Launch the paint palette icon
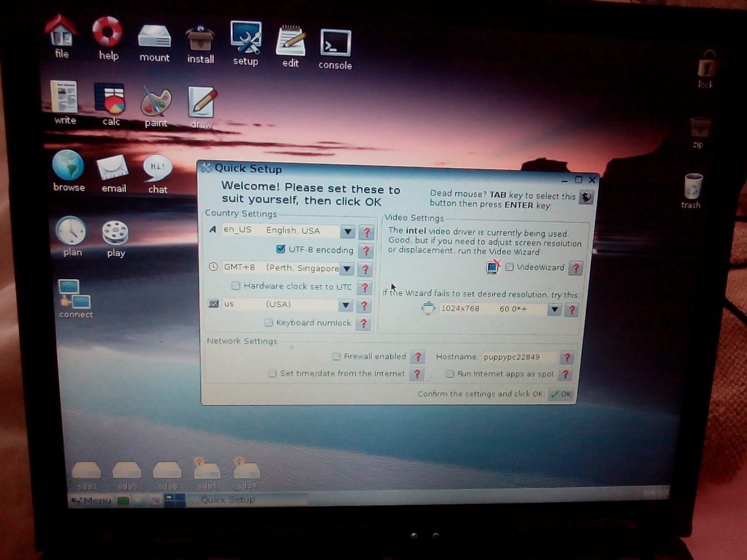 coord(156,106)
